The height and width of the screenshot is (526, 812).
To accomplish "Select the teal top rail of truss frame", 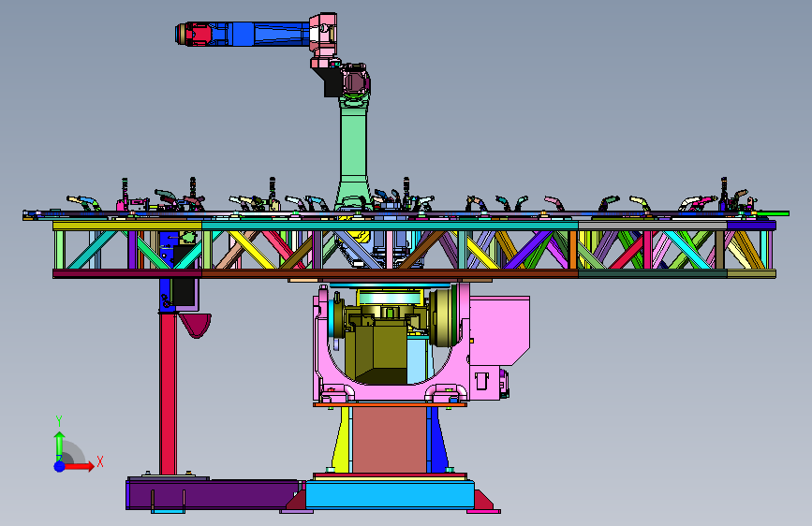I will coord(390,226).
